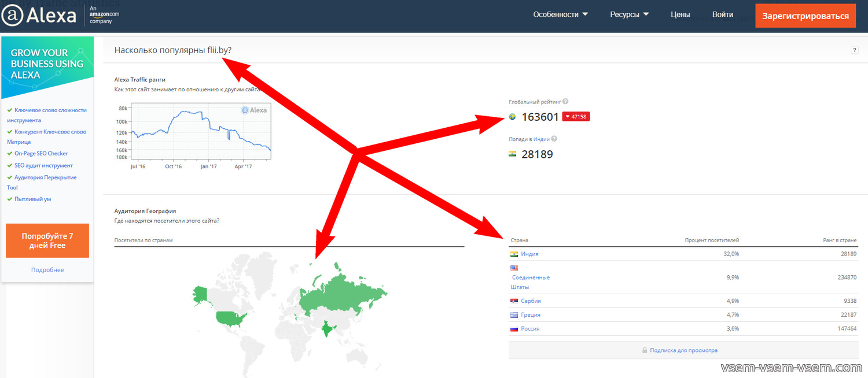Click the Ранг в стране column header

(x=838, y=240)
